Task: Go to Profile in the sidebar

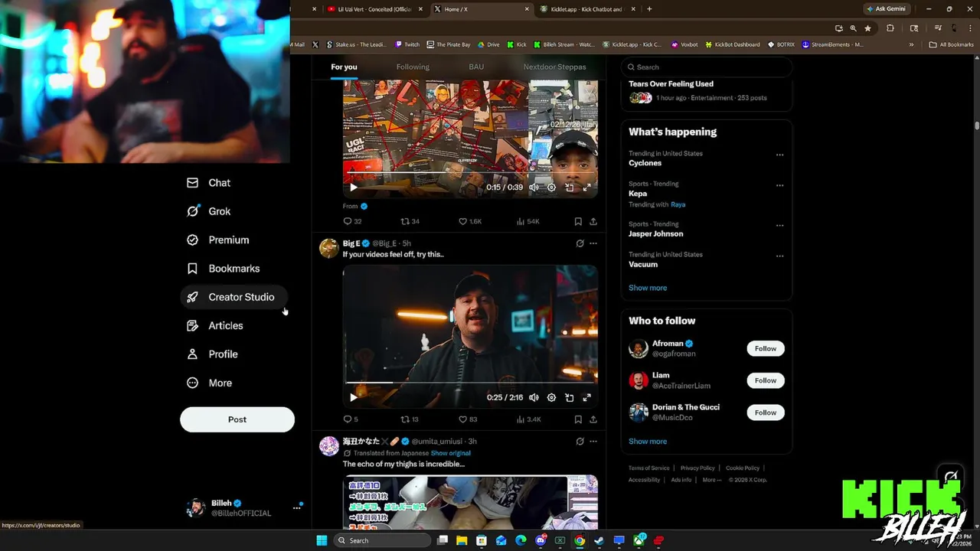Action: (x=212, y=354)
